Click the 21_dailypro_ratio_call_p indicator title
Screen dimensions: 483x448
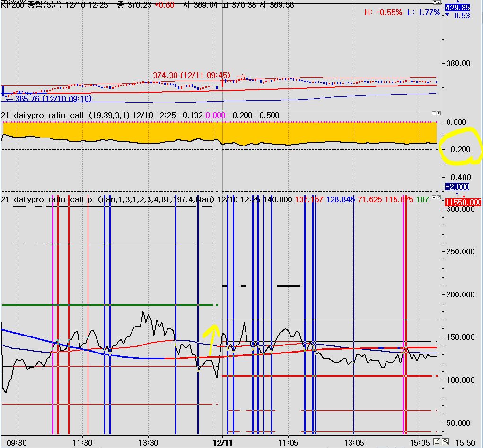46,199
